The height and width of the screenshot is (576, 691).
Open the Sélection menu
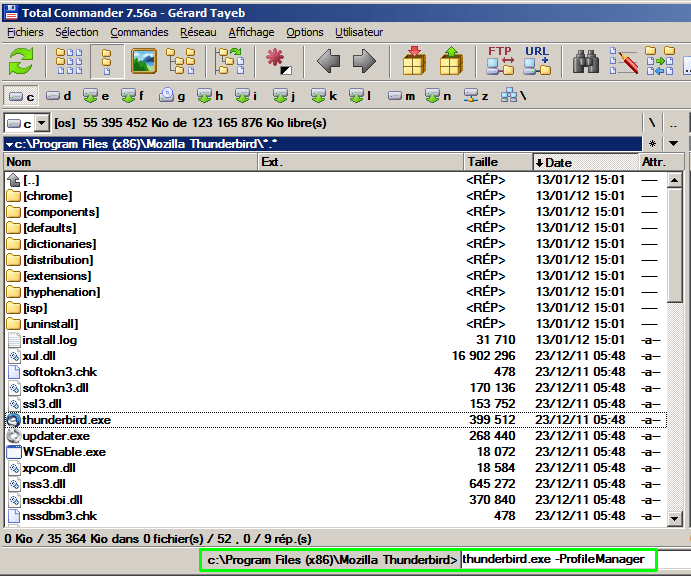(x=77, y=32)
